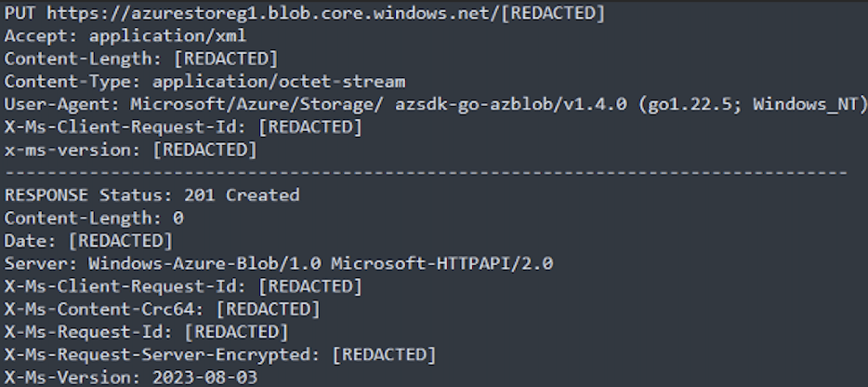This screenshot has width=868, height=387.
Task: Select the X-Ms-Request-Server-Encrypted line
Action: coord(220,354)
